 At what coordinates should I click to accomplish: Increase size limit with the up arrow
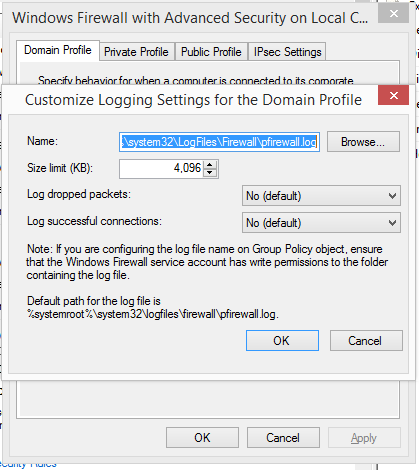click(x=210, y=165)
